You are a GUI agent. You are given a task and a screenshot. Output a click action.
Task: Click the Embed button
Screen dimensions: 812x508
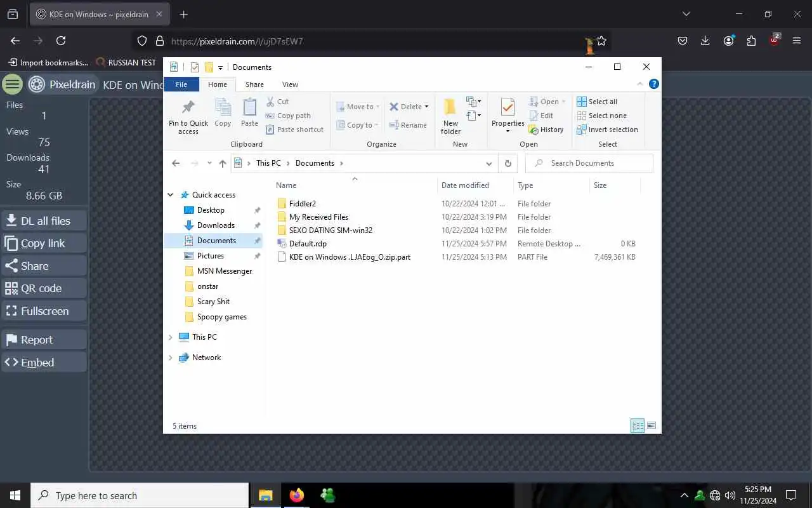[x=44, y=363]
